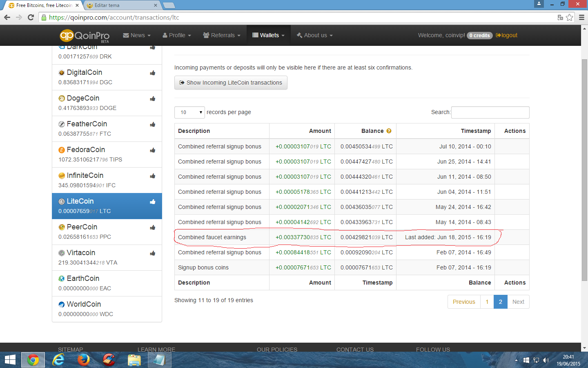
Task: Open WorldCoin wallet
Action: click(107, 309)
